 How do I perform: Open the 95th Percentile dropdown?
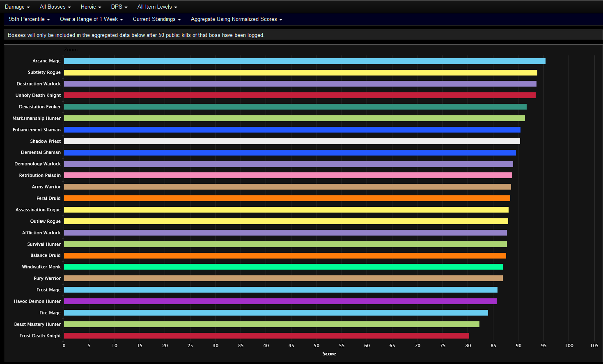coord(29,19)
